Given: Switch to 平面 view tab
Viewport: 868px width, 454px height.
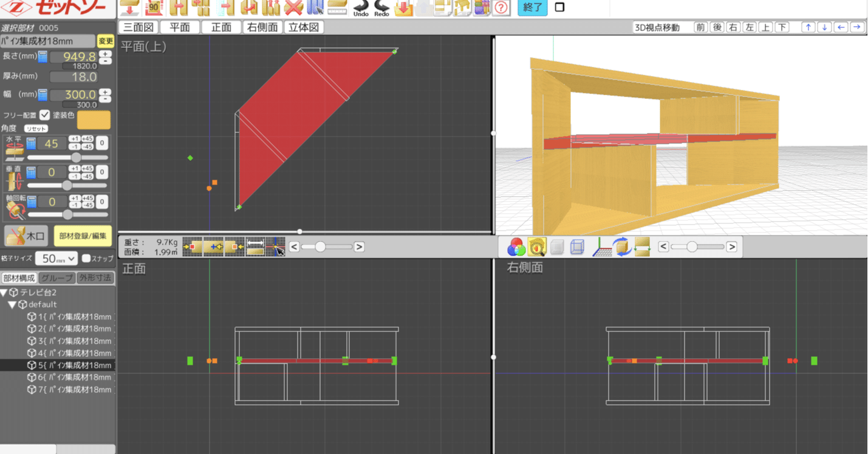Looking at the screenshot, I should coord(180,27).
